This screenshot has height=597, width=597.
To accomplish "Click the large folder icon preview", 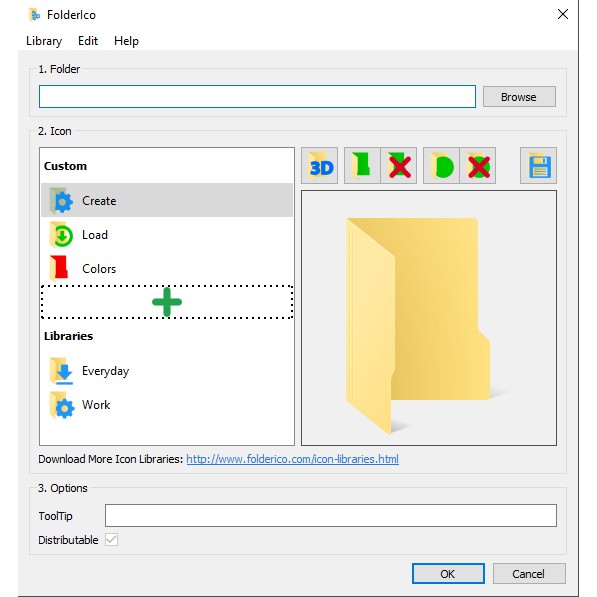I will click(429, 318).
